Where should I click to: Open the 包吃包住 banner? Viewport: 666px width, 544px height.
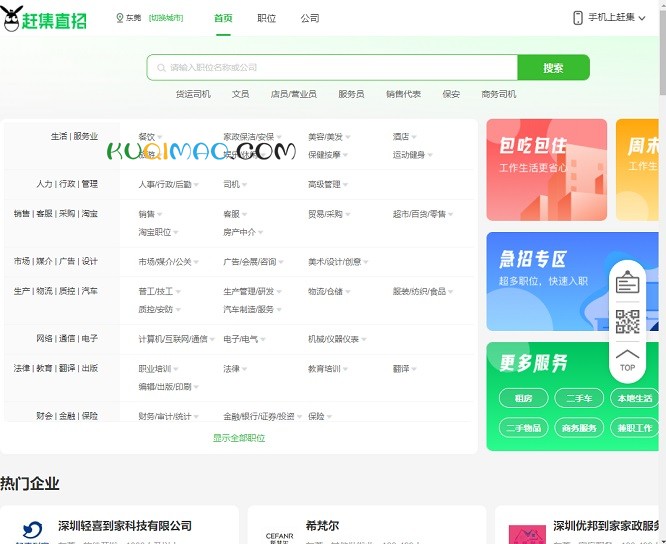(x=547, y=170)
